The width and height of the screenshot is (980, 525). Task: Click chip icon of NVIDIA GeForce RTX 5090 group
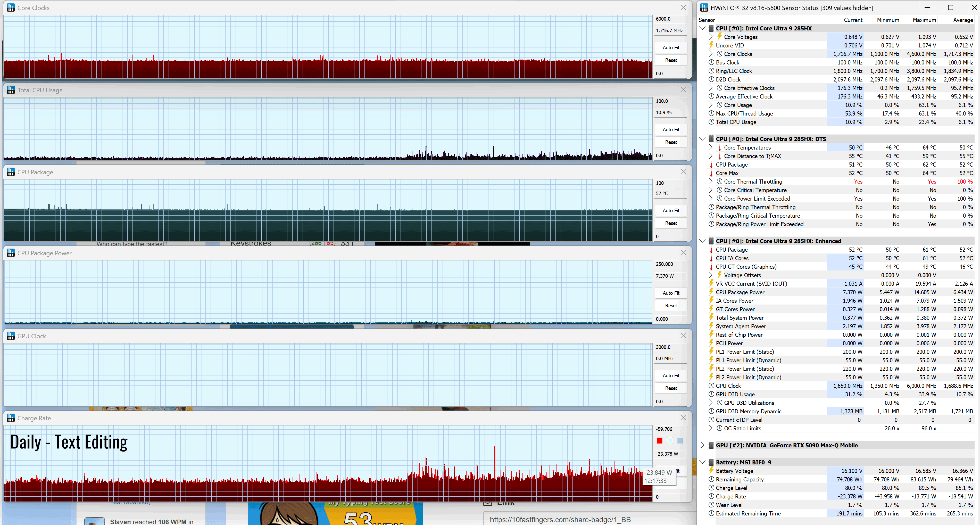(x=711, y=445)
